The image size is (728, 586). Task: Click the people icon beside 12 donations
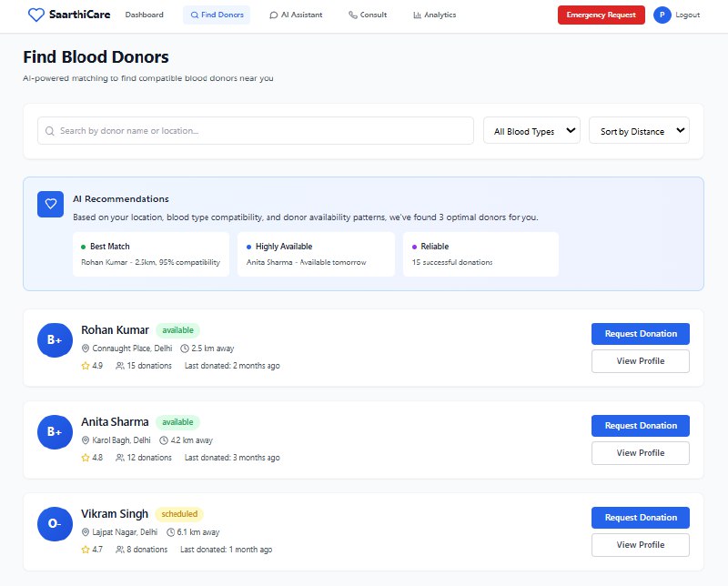click(x=120, y=458)
